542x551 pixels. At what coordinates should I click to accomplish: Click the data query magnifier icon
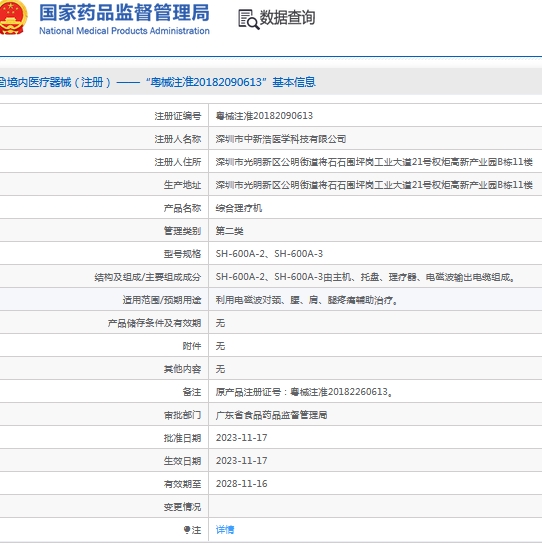pos(249,19)
